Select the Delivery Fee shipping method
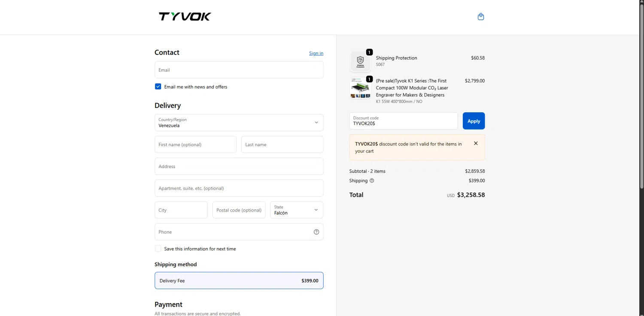The width and height of the screenshot is (644, 316). point(239,280)
